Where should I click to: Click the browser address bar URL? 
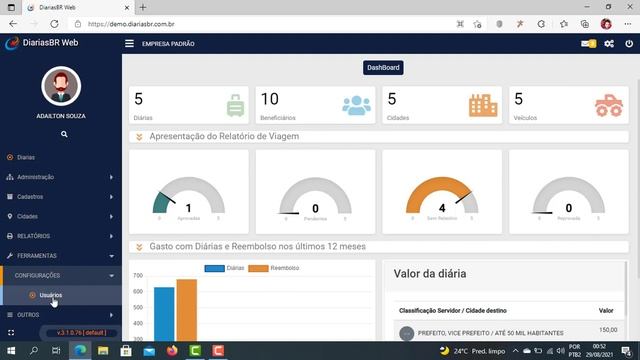click(131, 24)
